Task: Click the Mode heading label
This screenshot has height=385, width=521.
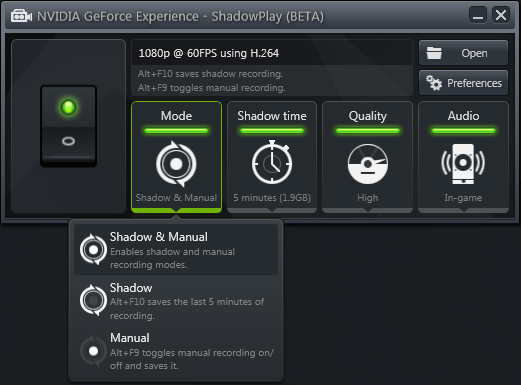Action: (x=176, y=116)
